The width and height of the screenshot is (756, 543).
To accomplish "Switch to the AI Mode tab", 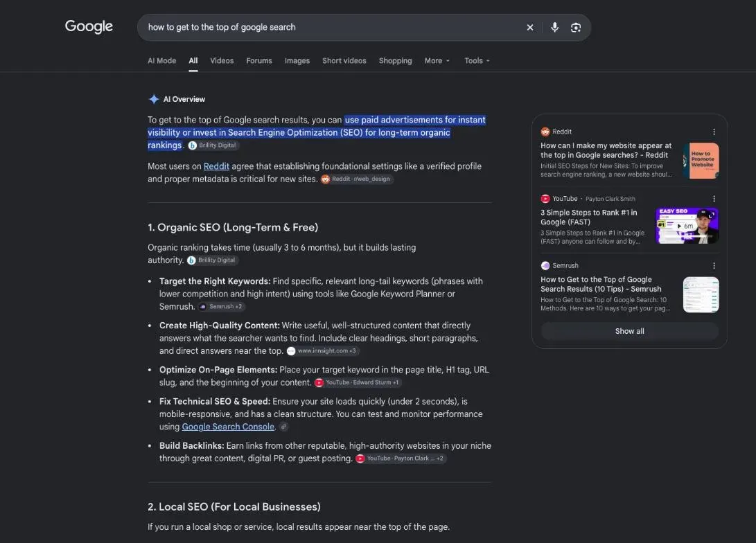I will pos(162,61).
